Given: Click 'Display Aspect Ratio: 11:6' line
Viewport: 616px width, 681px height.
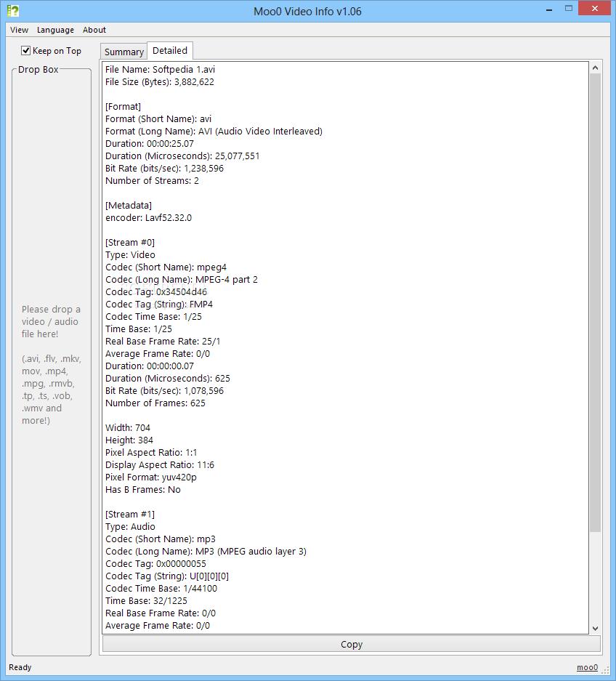Looking at the screenshot, I should click(x=160, y=464).
